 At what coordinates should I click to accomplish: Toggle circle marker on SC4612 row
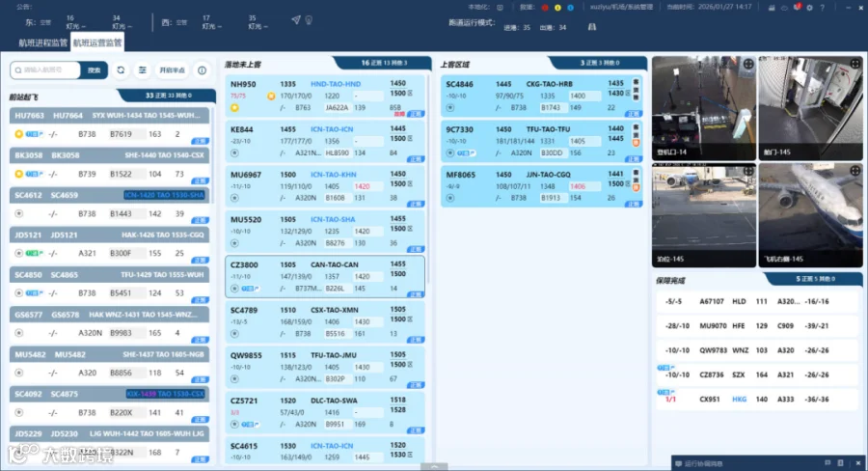coord(19,213)
